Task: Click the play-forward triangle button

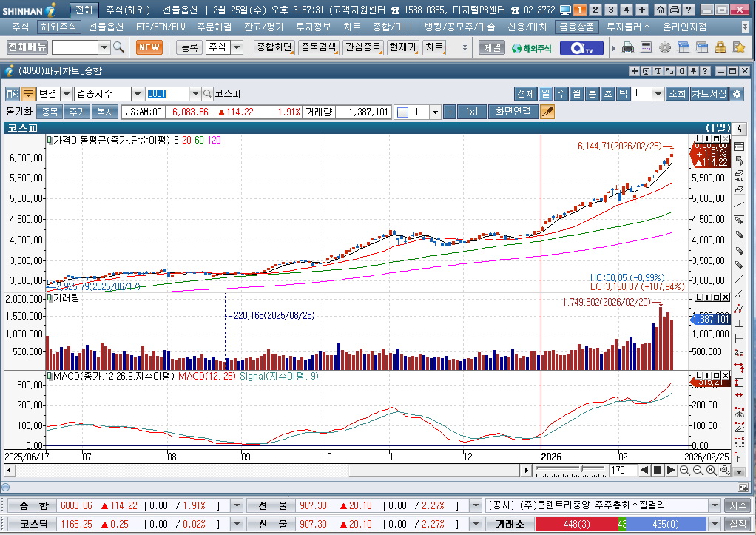Action: point(670,471)
